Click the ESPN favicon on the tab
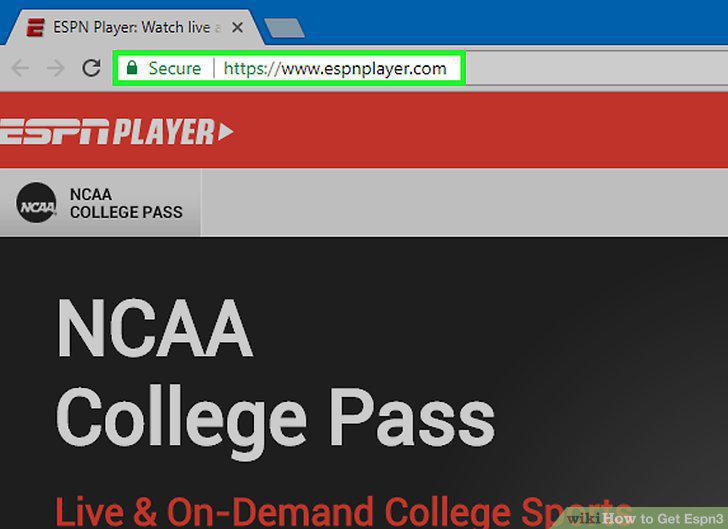728x529 pixels. (35, 28)
